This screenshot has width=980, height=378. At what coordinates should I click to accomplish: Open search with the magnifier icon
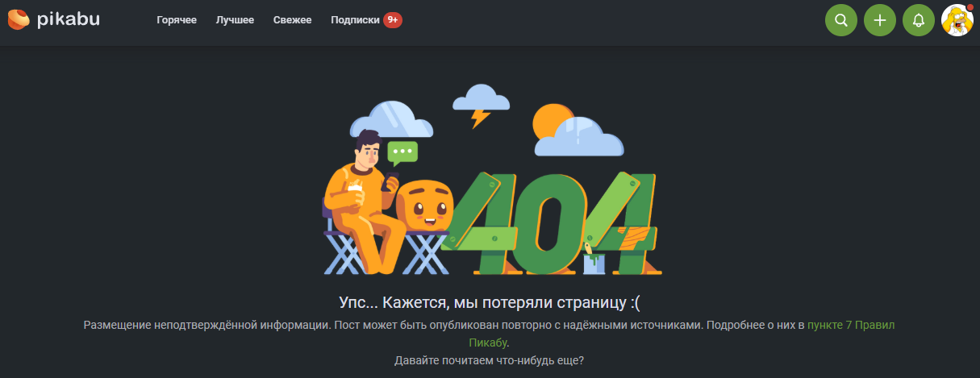[841, 20]
